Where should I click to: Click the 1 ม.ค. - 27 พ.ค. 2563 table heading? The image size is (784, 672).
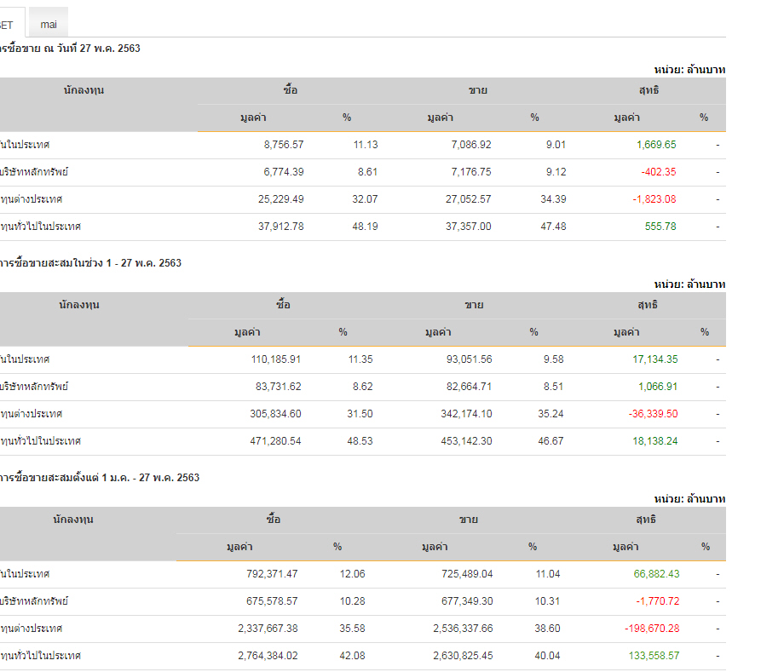point(100,478)
